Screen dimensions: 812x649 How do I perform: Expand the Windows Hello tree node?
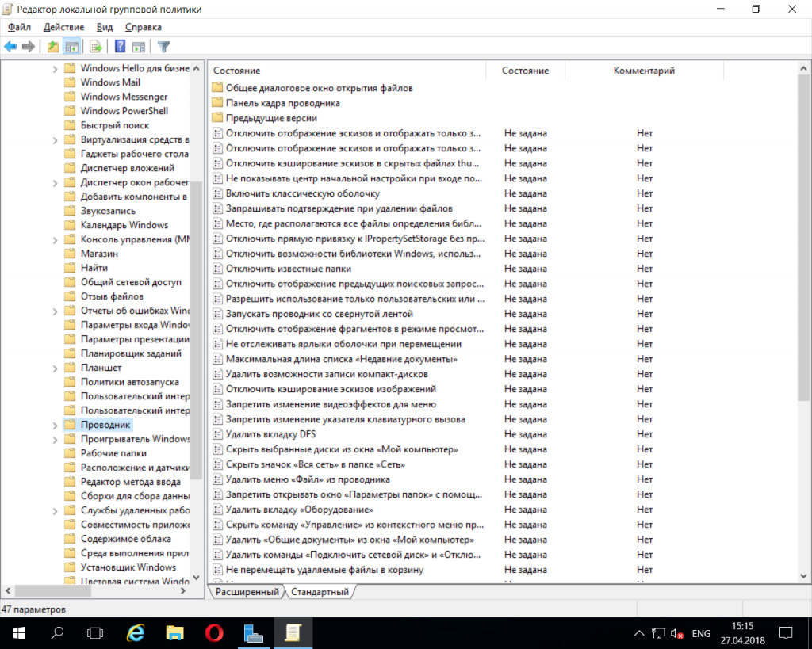coord(55,68)
